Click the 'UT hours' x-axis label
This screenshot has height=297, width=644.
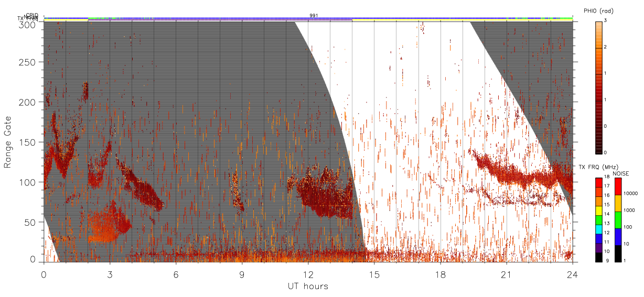(308, 286)
